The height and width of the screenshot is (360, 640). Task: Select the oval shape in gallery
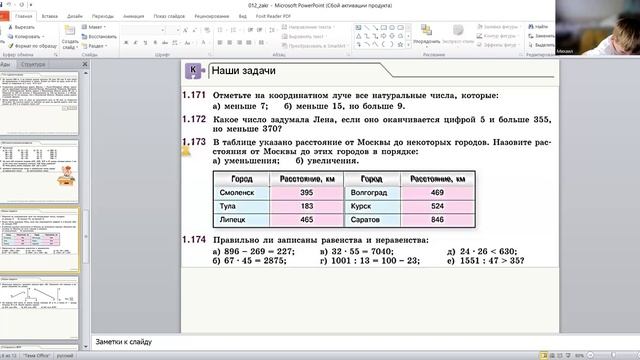coord(392,28)
